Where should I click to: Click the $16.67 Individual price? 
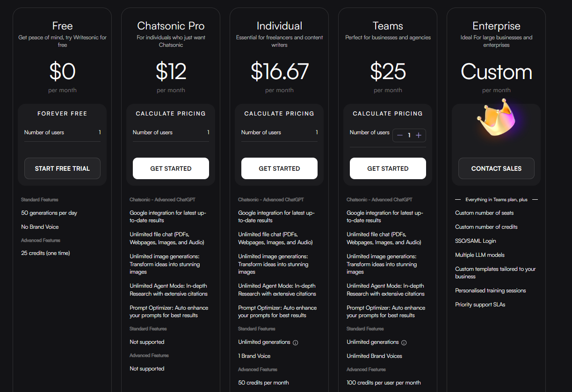coord(279,72)
